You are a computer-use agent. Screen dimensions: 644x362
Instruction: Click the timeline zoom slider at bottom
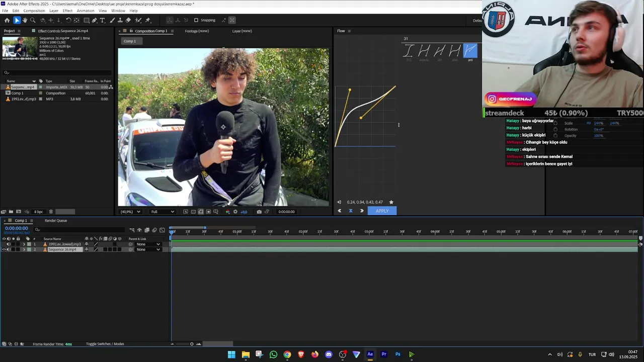191,344
